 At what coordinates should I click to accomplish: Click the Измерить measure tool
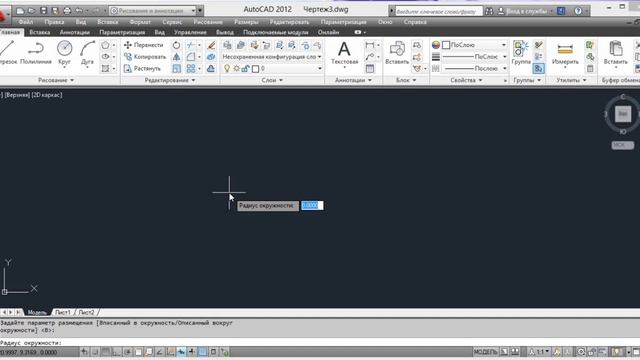[x=565, y=53]
